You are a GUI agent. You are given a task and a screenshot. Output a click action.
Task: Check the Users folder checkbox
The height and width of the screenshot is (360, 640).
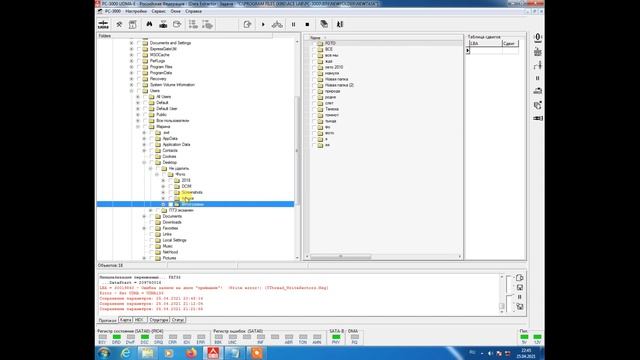[x=139, y=91]
